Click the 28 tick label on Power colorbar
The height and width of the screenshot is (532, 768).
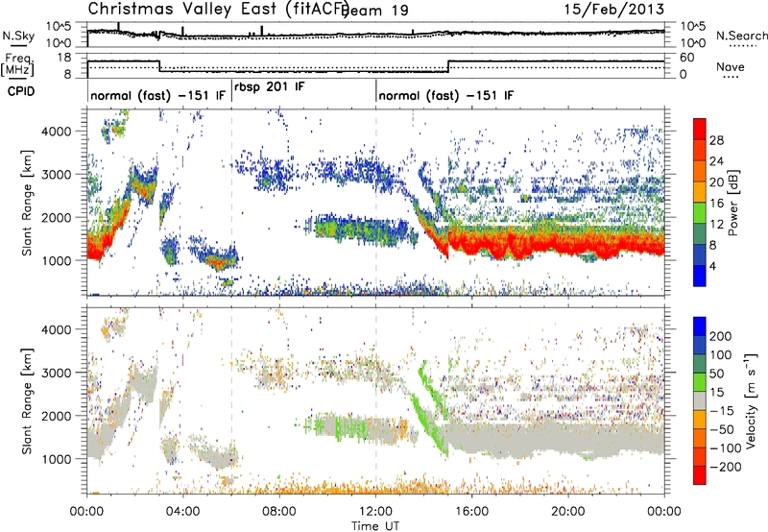pyautogui.click(x=716, y=140)
